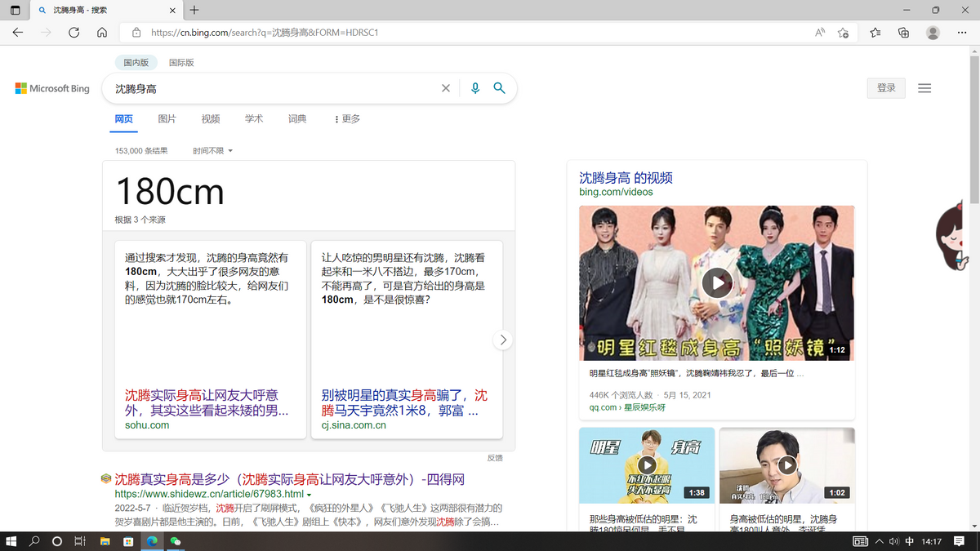Switch to 国际版 search mode

point(181,62)
